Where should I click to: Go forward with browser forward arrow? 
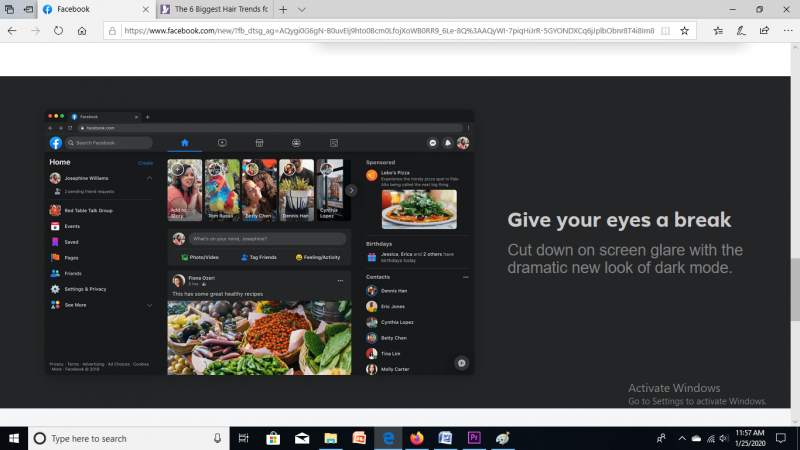[35, 31]
